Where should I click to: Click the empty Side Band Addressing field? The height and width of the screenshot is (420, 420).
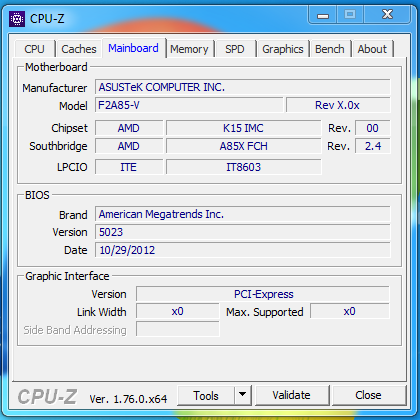pyautogui.click(x=178, y=329)
